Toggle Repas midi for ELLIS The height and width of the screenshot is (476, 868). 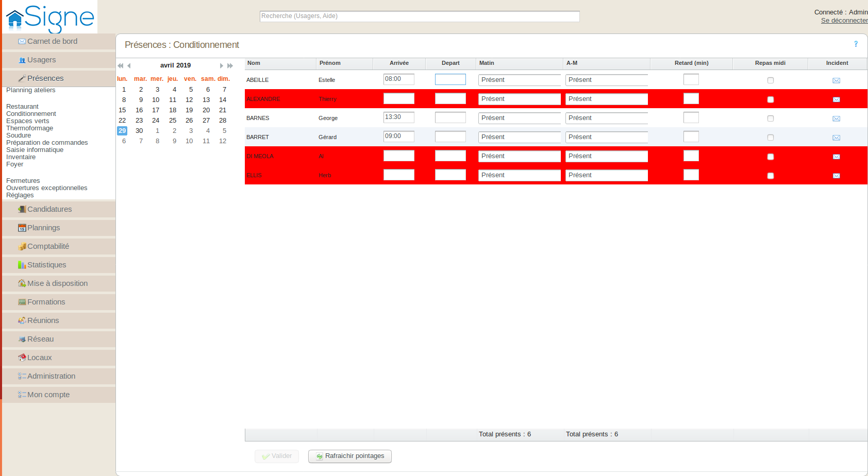pyautogui.click(x=771, y=176)
